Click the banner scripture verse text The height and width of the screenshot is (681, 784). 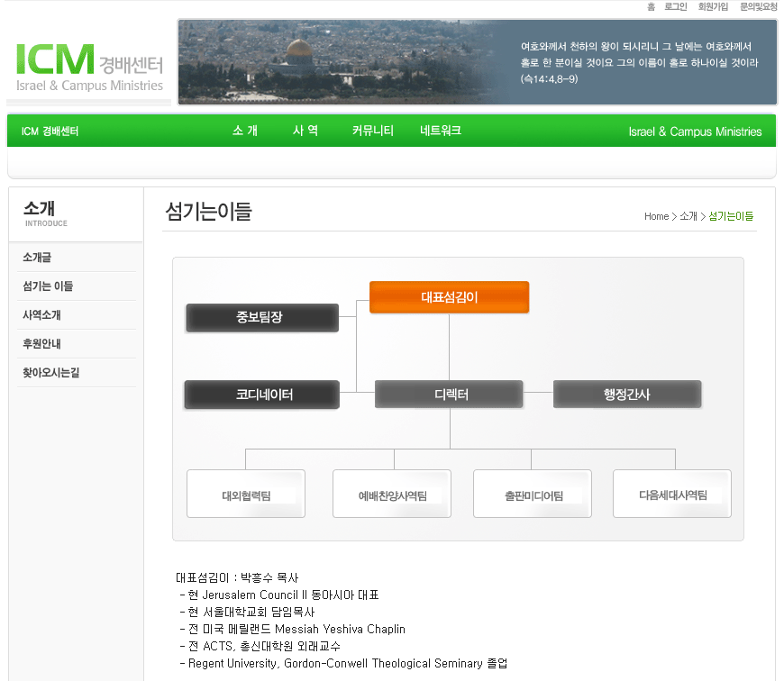[x=640, y=62]
